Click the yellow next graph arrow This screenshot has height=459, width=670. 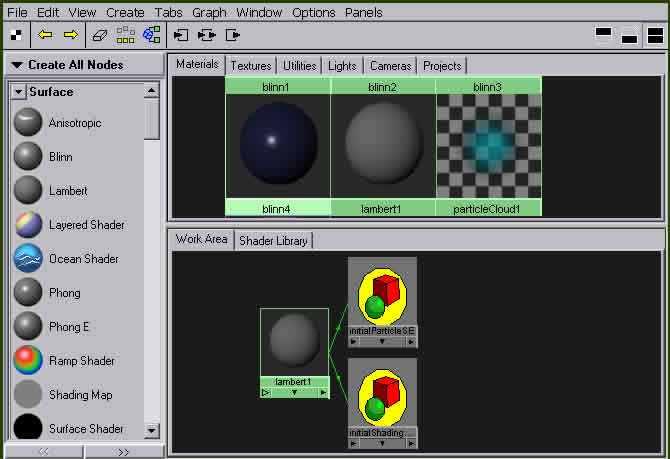click(70, 35)
